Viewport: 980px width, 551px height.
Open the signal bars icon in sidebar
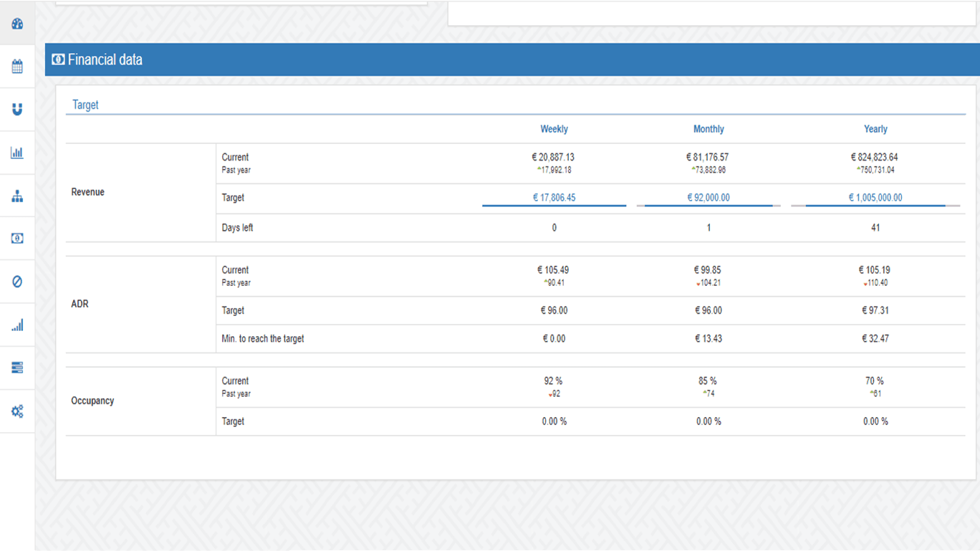(x=17, y=325)
